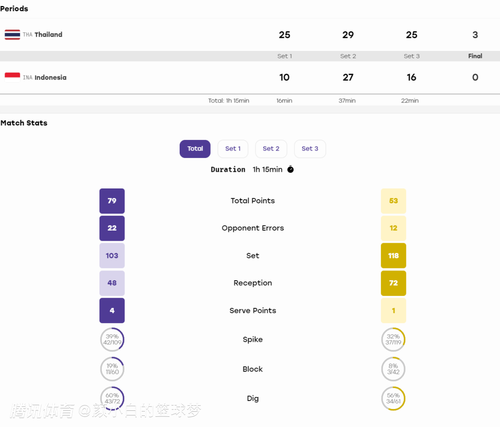Click the Final column header

point(475,56)
